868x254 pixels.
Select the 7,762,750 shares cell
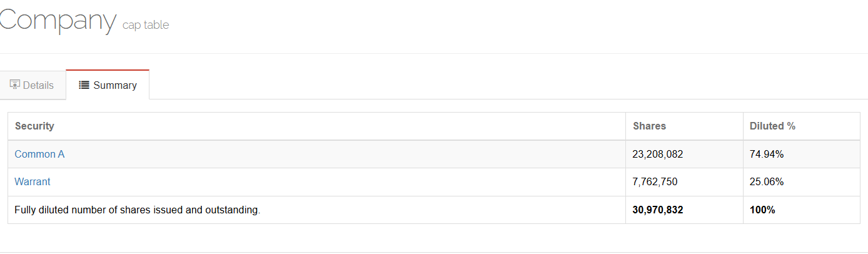pos(655,182)
